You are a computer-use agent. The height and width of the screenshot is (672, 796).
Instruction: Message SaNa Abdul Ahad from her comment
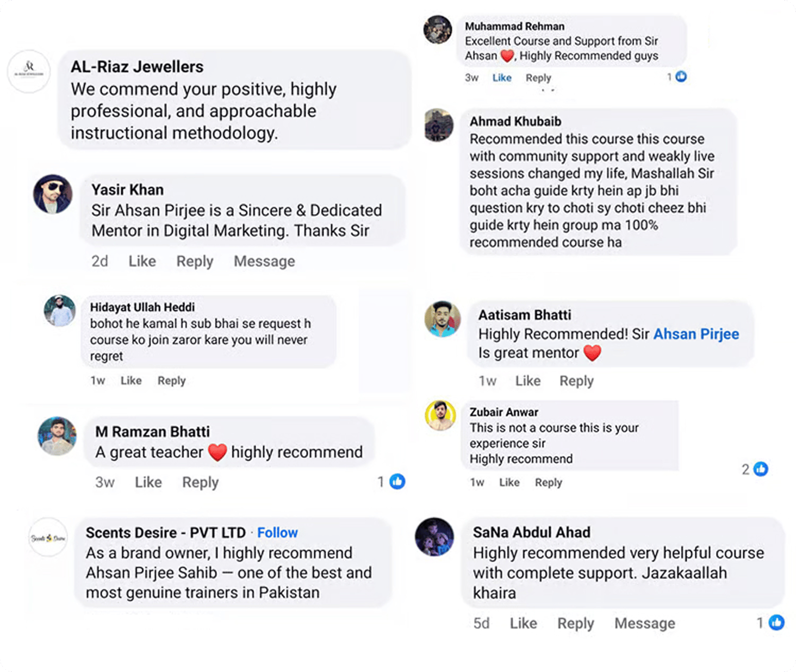coord(644,623)
